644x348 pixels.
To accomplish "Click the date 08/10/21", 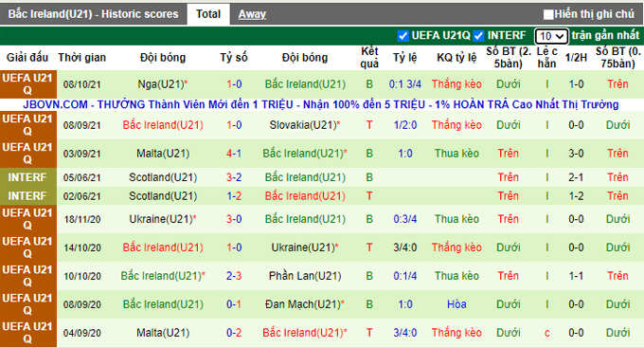I will click(x=81, y=84).
